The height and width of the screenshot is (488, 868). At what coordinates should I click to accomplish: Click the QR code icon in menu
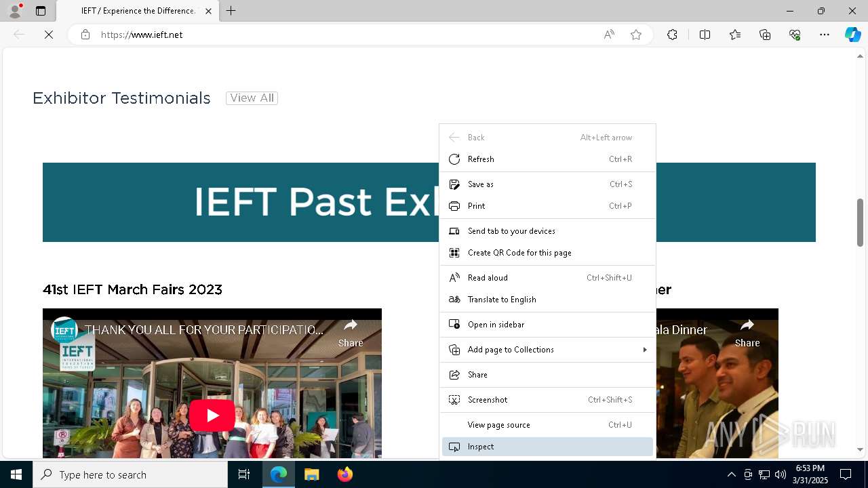454,253
